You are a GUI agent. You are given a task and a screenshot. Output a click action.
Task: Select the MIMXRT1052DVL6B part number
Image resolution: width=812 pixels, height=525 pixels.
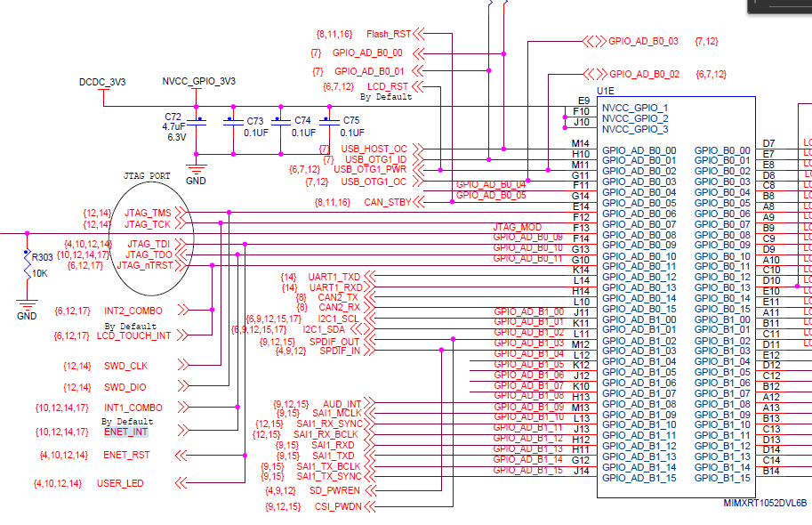[x=765, y=503]
